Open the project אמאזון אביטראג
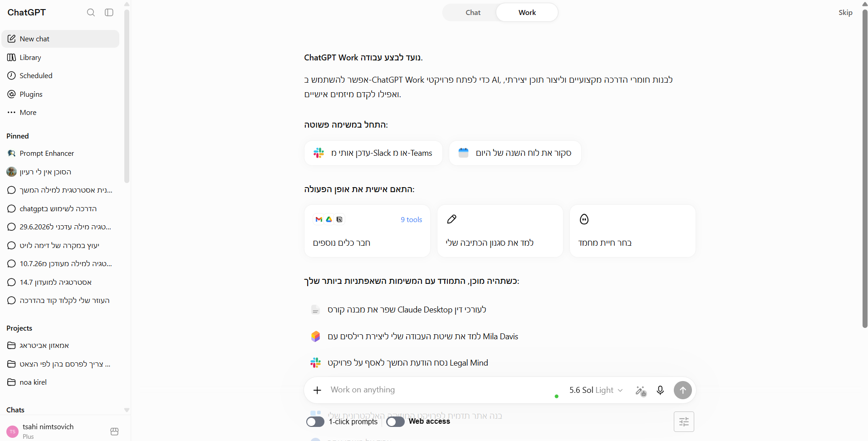This screenshot has width=868, height=441. (x=60, y=346)
